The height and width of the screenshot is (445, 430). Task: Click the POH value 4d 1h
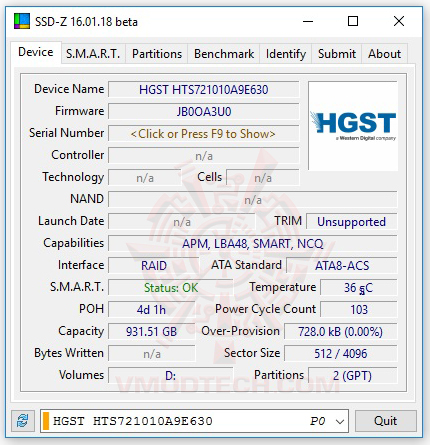coord(151,310)
